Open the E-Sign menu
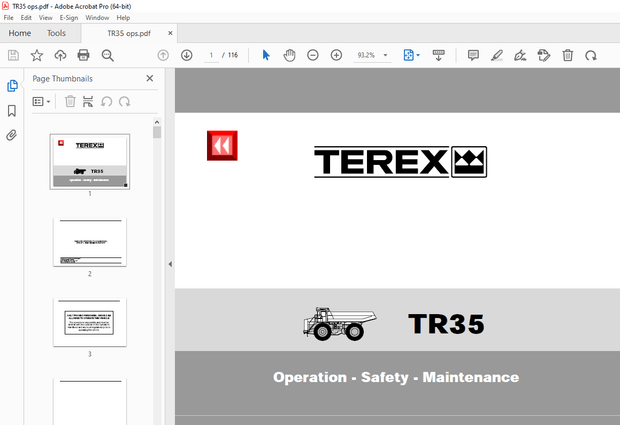The image size is (620, 425). [x=69, y=18]
